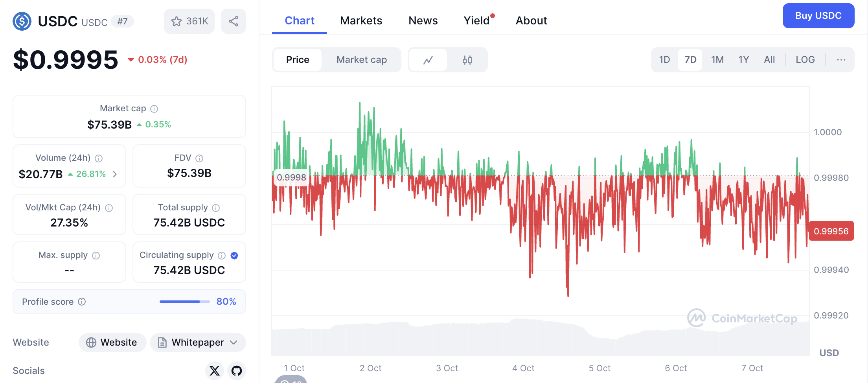The image size is (868, 383).
Task: Click the verified badge next to Circulating supply
Action: coord(234,256)
